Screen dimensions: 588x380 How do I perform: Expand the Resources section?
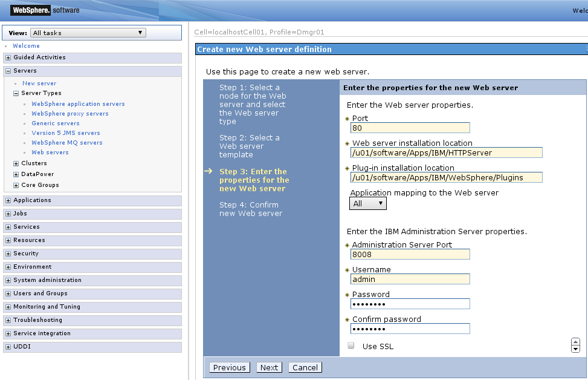pyautogui.click(x=8, y=240)
